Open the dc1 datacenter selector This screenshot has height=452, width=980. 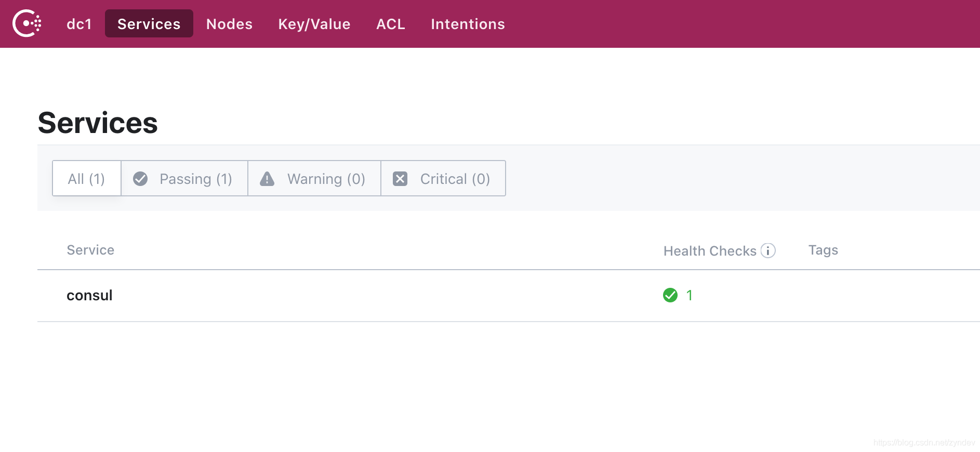click(x=79, y=24)
